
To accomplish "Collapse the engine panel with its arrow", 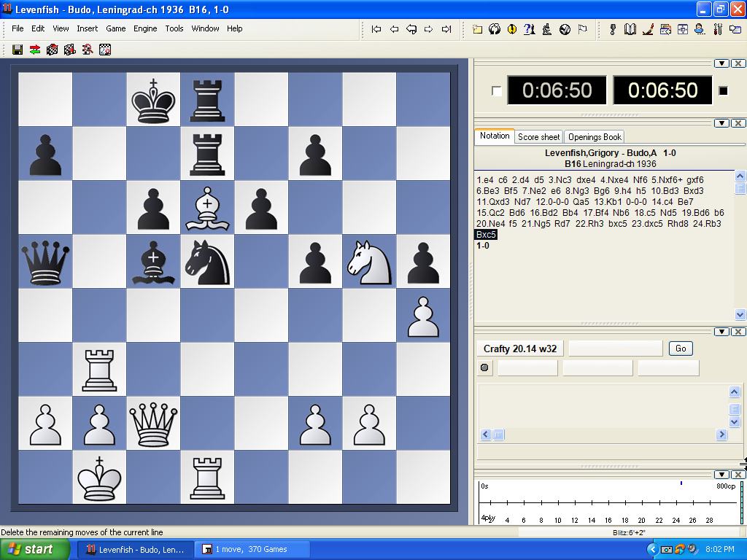I will click(721, 331).
